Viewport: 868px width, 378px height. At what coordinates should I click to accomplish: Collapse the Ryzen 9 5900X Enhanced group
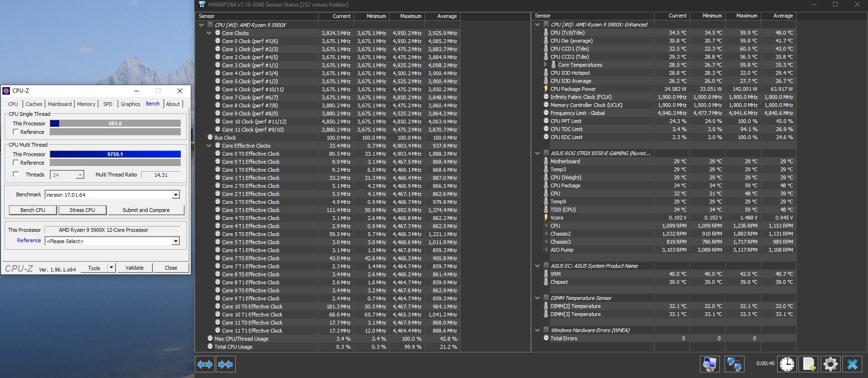tap(538, 25)
